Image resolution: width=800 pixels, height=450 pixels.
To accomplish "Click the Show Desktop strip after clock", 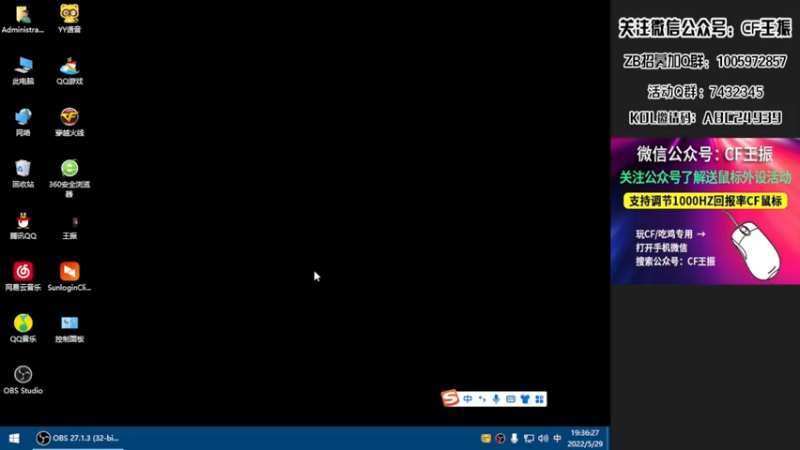I will [x=608, y=438].
